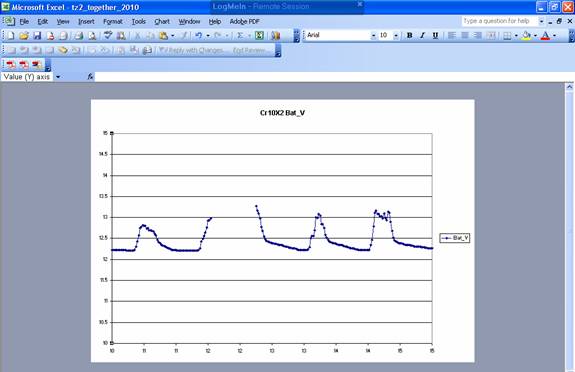Toggle Italic formatting
This screenshot has width=575, height=372.
click(x=422, y=35)
